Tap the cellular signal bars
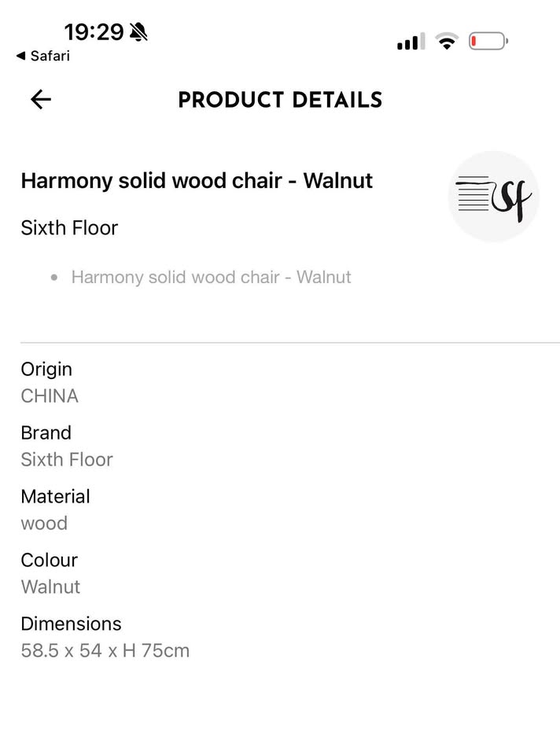This screenshot has height=755, width=560. coord(411,42)
